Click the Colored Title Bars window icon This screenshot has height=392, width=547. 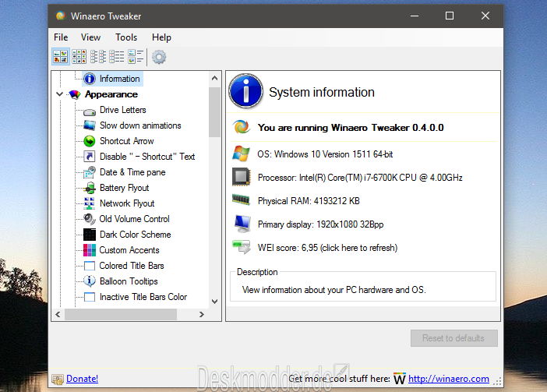[x=90, y=266]
